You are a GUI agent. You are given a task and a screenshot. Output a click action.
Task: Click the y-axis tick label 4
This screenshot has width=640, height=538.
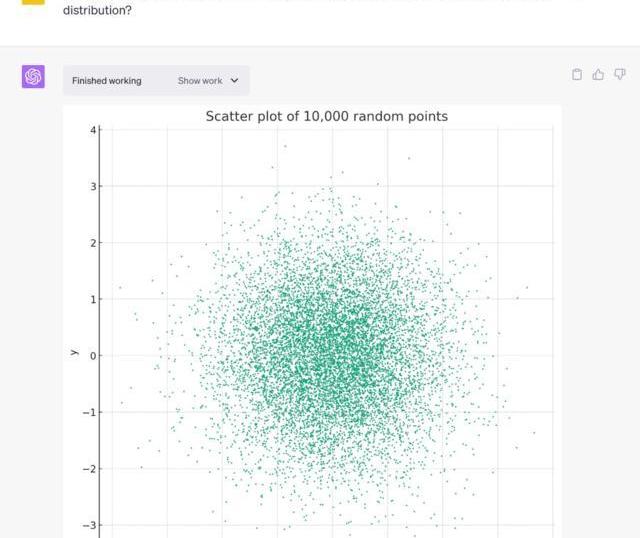pyautogui.click(x=92, y=130)
